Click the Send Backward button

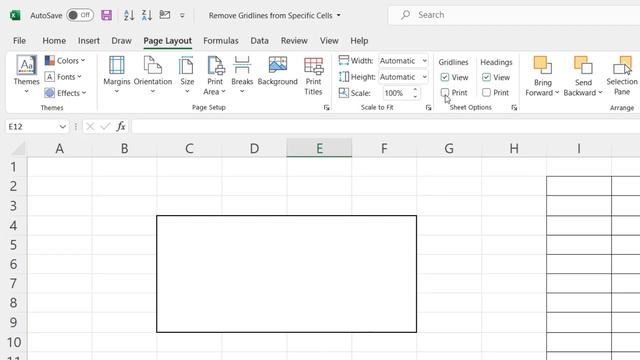click(583, 76)
